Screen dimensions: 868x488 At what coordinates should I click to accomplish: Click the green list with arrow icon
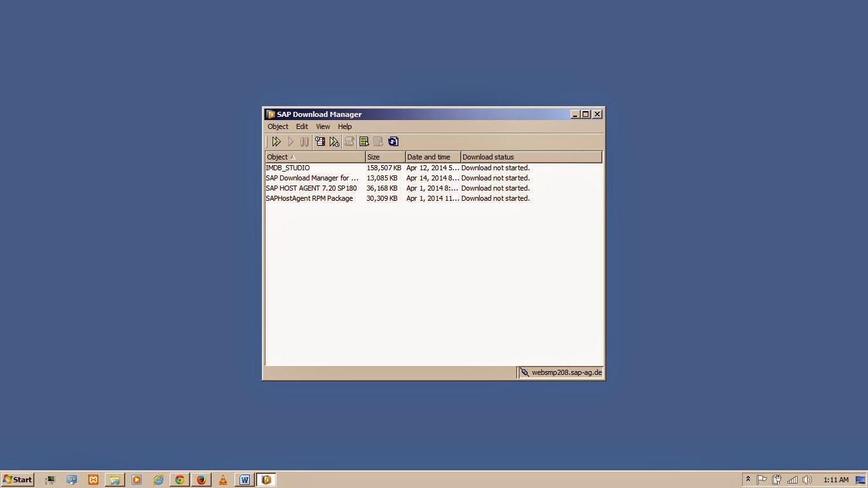click(x=364, y=142)
